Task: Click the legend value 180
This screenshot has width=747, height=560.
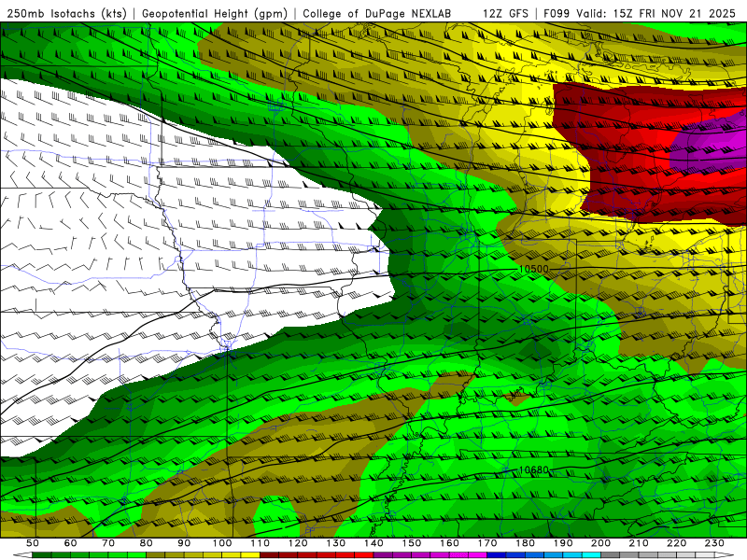Action: tap(525, 543)
